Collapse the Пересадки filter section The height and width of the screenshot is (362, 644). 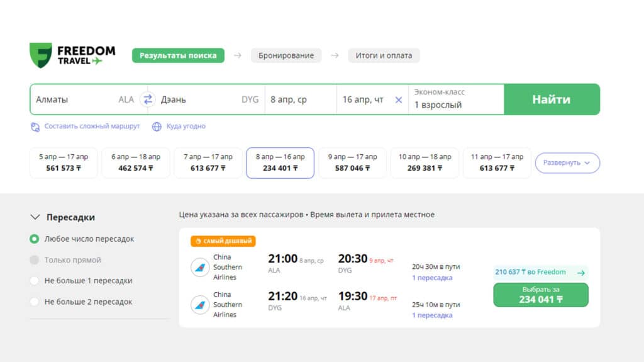(x=35, y=217)
